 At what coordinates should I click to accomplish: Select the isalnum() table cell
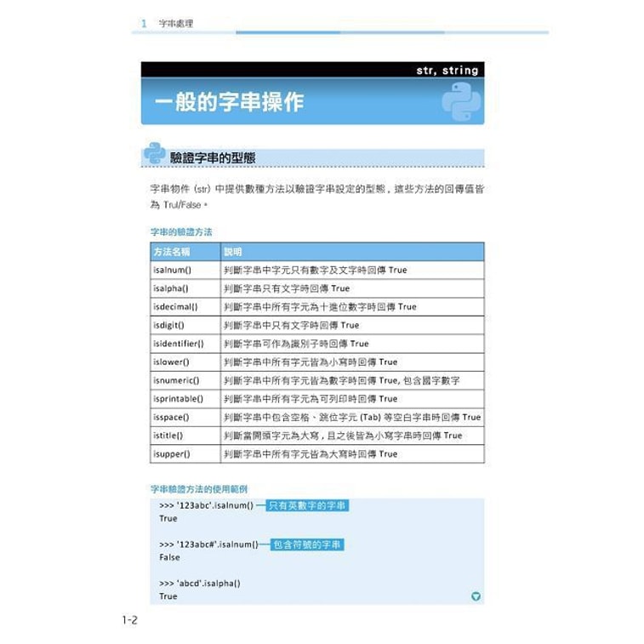coord(185,271)
